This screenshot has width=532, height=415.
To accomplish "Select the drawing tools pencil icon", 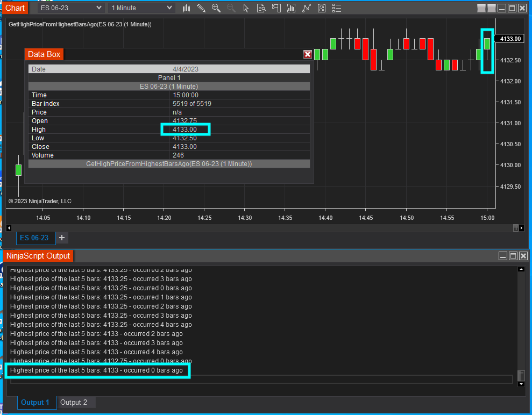I will [201, 8].
